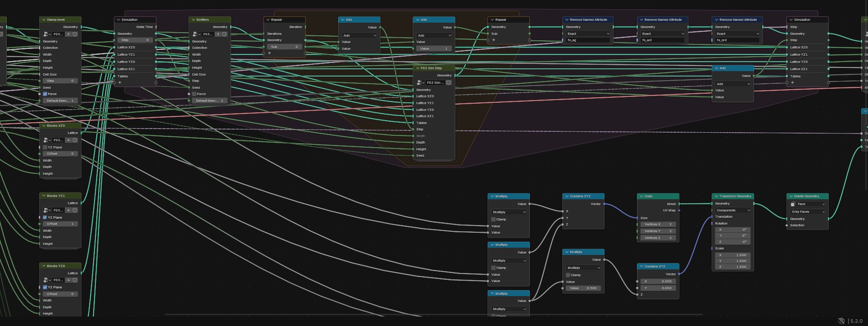
Task: Open node group browser in Blocks XZ0 node
Action: (47, 140)
